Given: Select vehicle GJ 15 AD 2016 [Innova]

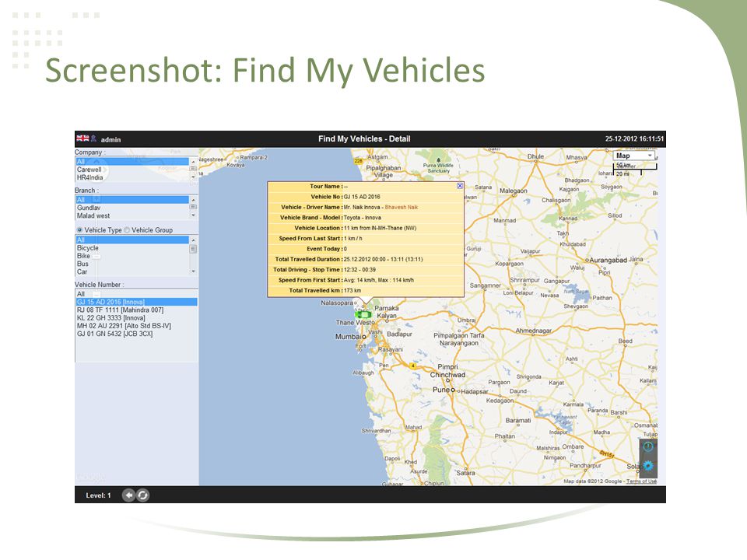Looking at the screenshot, I should pyautogui.click(x=136, y=302).
